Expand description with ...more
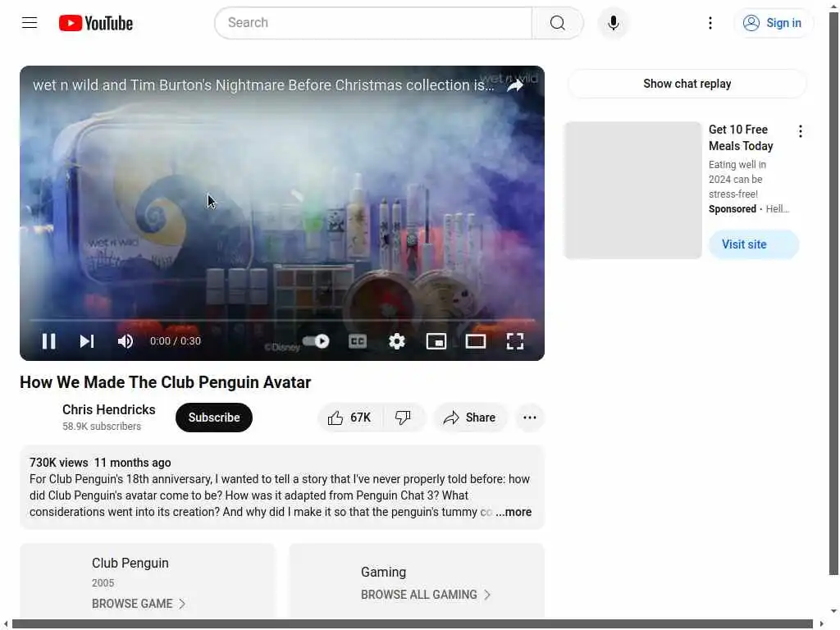 pos(514,512)
